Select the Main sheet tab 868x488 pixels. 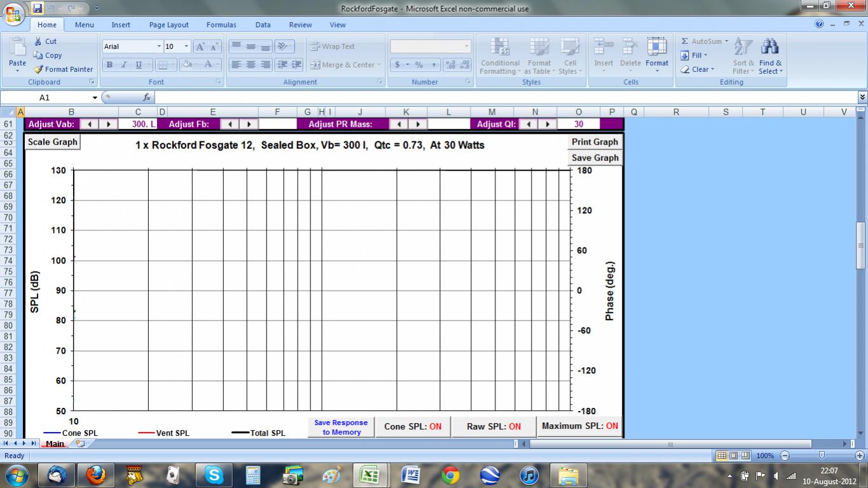click(55, 443)
